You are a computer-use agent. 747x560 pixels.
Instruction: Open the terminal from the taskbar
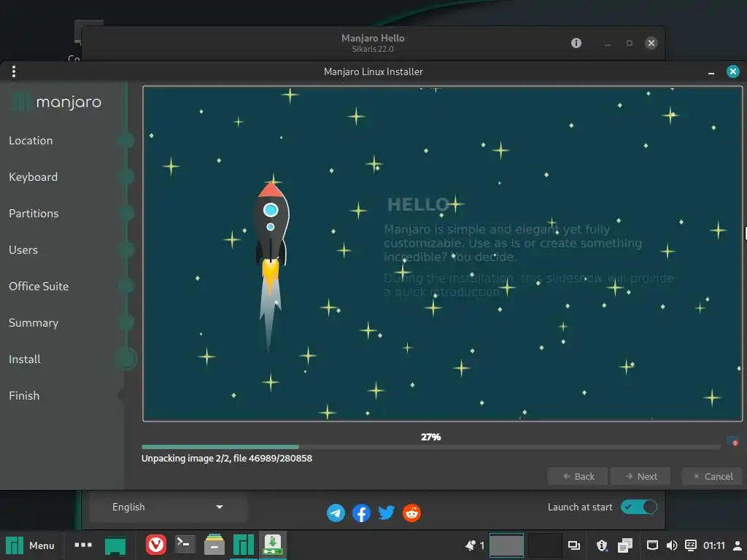click(185, 545)
